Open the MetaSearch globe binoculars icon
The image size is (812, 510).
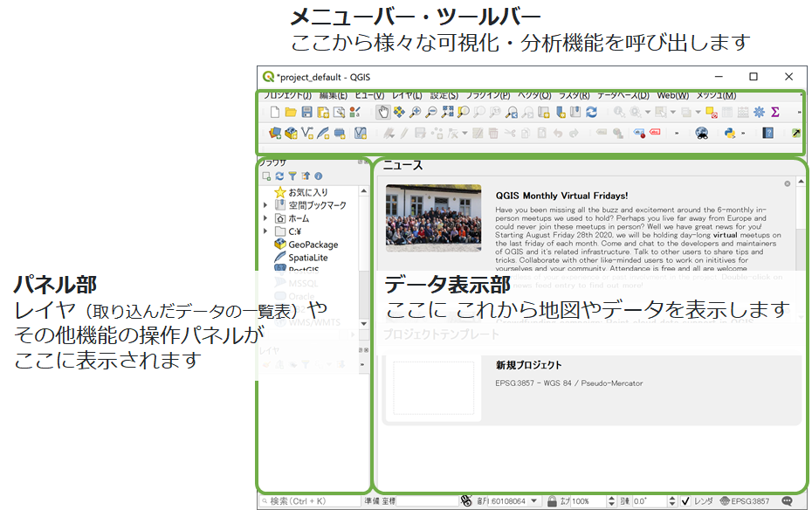702,133
